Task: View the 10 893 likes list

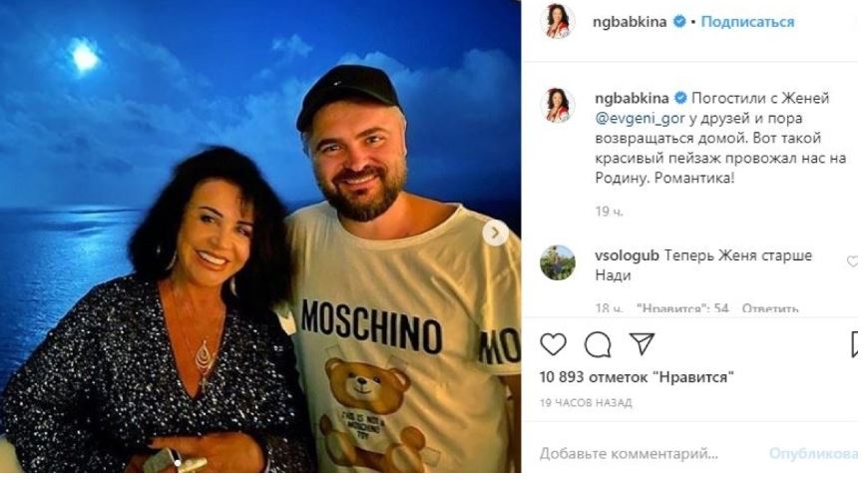Action: tap(637, 377)
